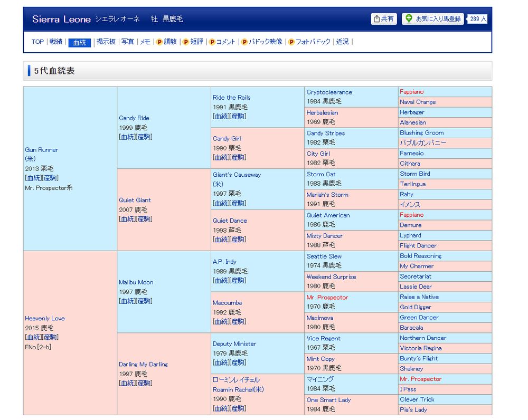This screenshot has height=420, width=528.
Task: Open Malibu Moon's horse page
Action: click(x=136, y=282)
